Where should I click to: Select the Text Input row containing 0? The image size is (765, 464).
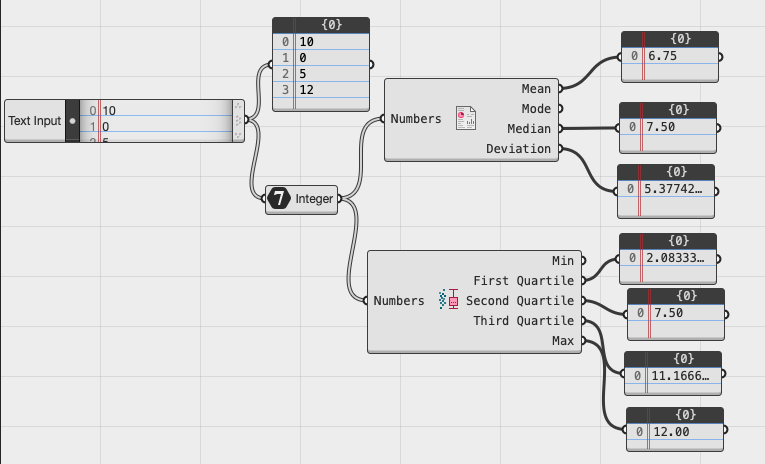pos(156,127)
